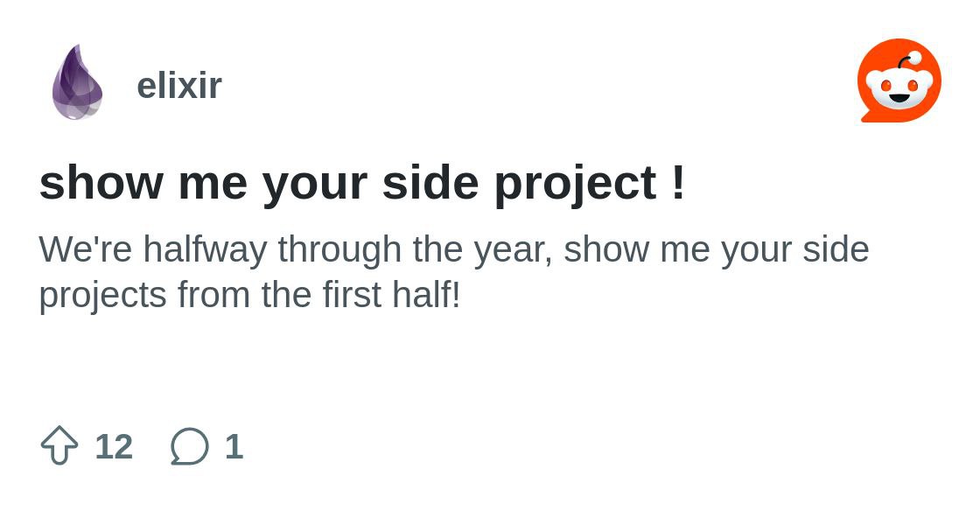Click the upvote count 12
The height and width of the screenshot is (511, 980).
(x=114, y=446)
